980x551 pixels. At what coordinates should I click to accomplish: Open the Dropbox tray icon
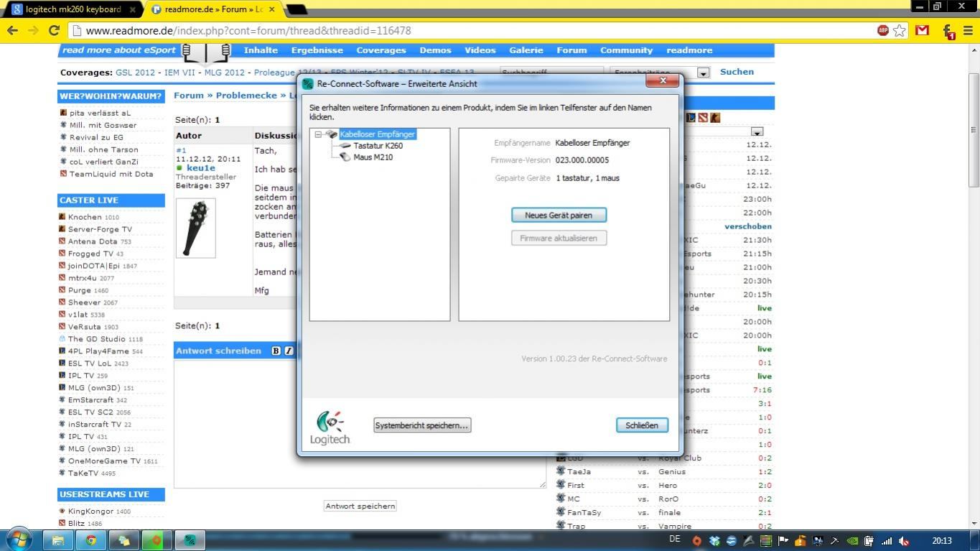tap(714, 541)
